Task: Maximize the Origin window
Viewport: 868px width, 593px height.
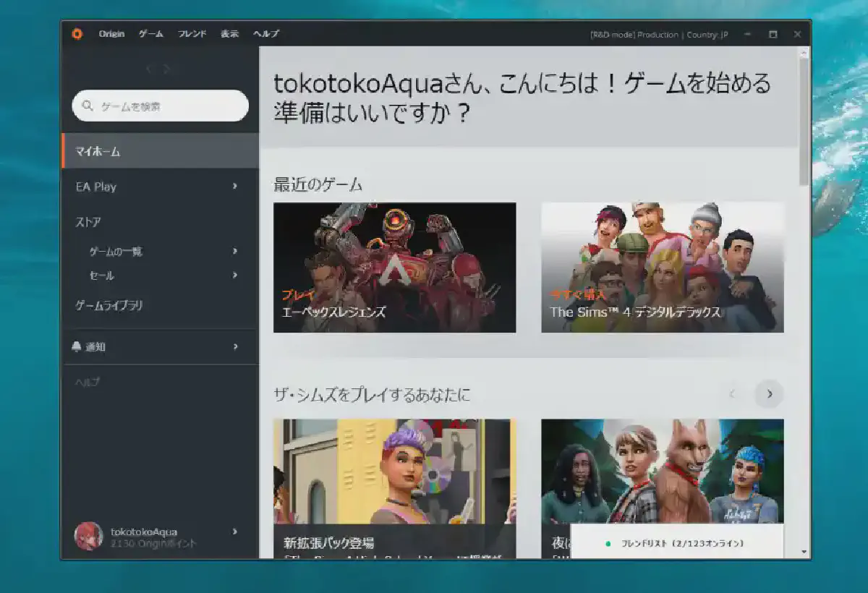Action: (773, 34)
